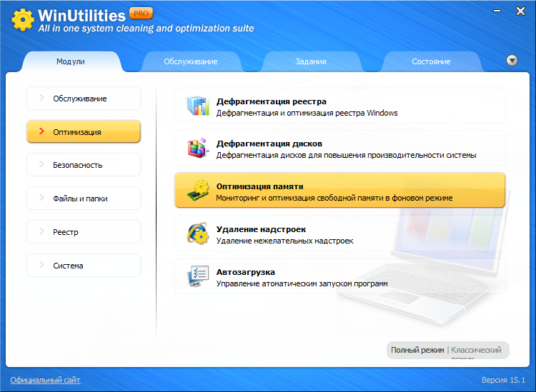Click description about Мониторинг свободной памяти
The height and width of the screenshot is (392, 536).
pyautogui.click(x=334, y=198)
